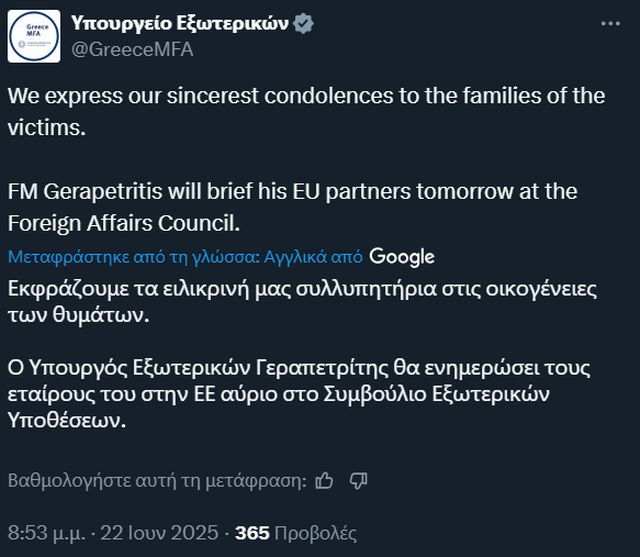Viewport: 640px width, 557px height.
Task: Click the 'FM Gerapetritis will brief' line
Action: coord(292,191)
